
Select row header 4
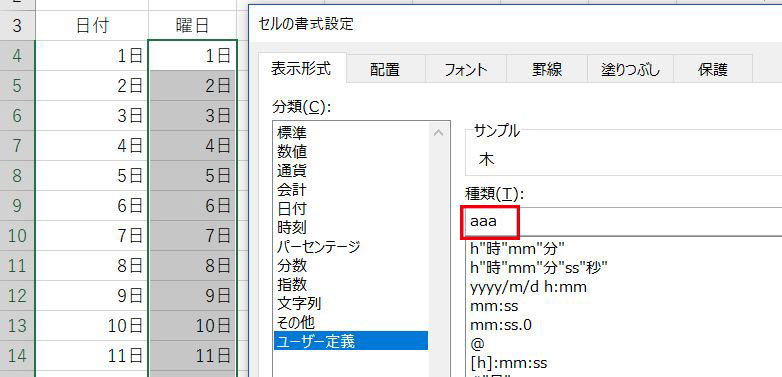(x=17, y=55)
